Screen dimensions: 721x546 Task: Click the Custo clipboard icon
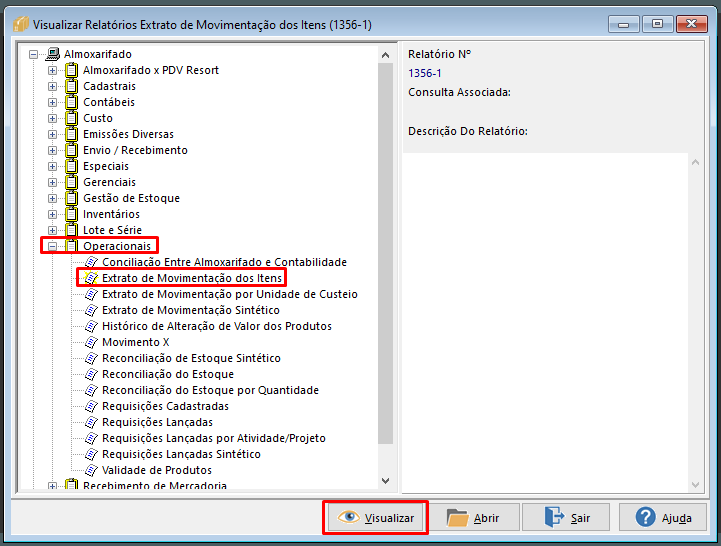tap(71, 118)
